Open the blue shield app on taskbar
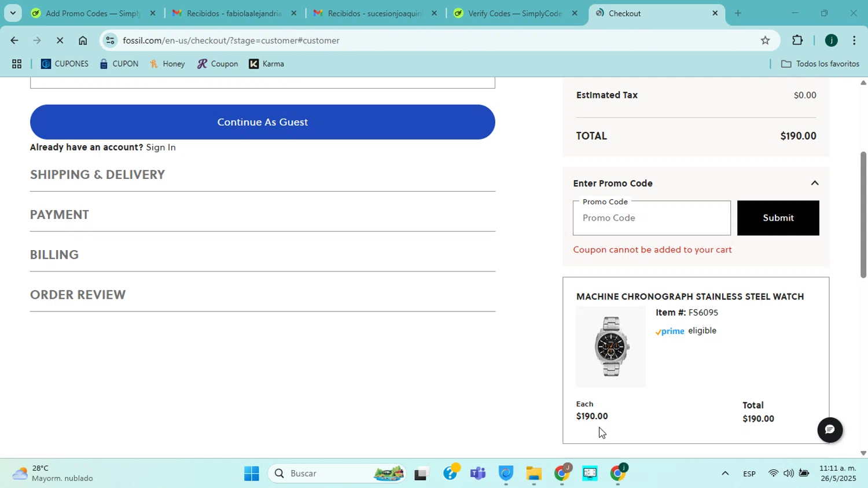 [x=506, y=474]
